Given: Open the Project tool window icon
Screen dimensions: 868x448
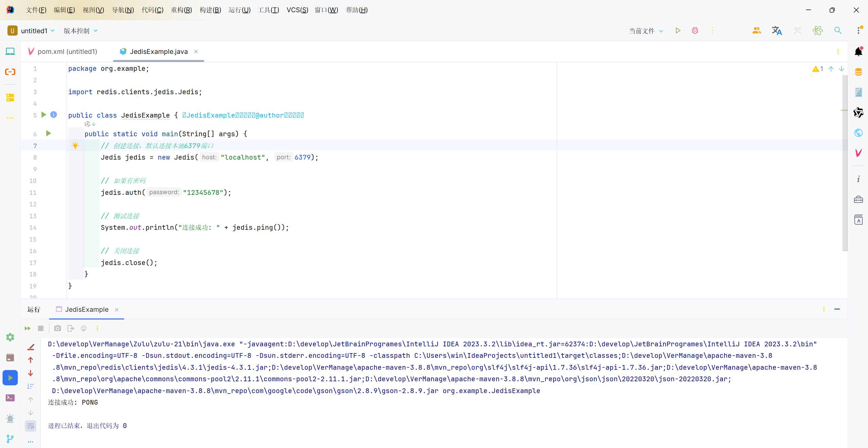Looking at the screenshot, I should (x=10, y=52).
